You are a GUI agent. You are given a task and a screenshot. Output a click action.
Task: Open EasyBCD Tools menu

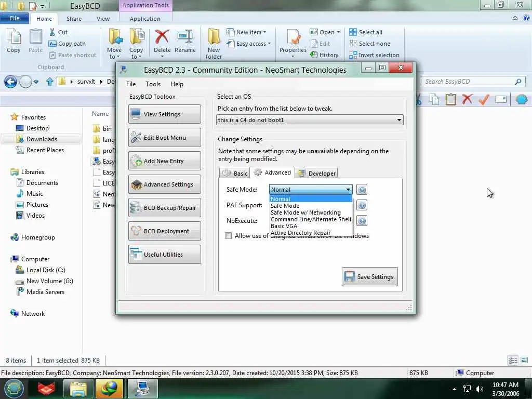pyautogui.click(x=153, y=84)
